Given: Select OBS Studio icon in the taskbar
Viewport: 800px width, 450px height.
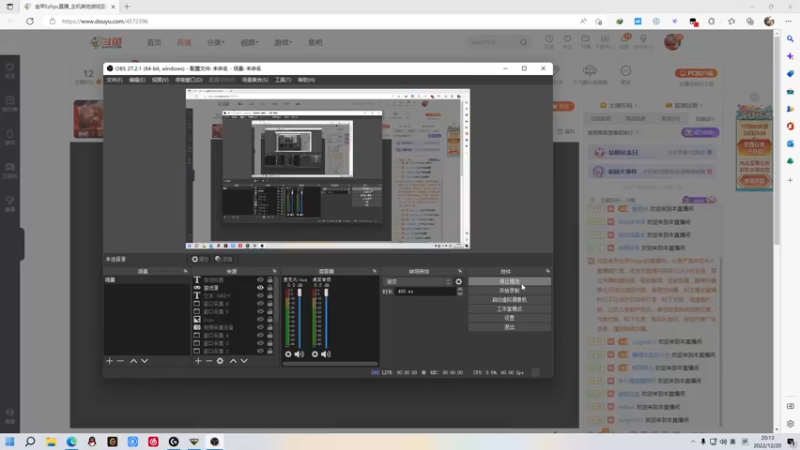Looking at the screenshot, I should pos(214,441).
